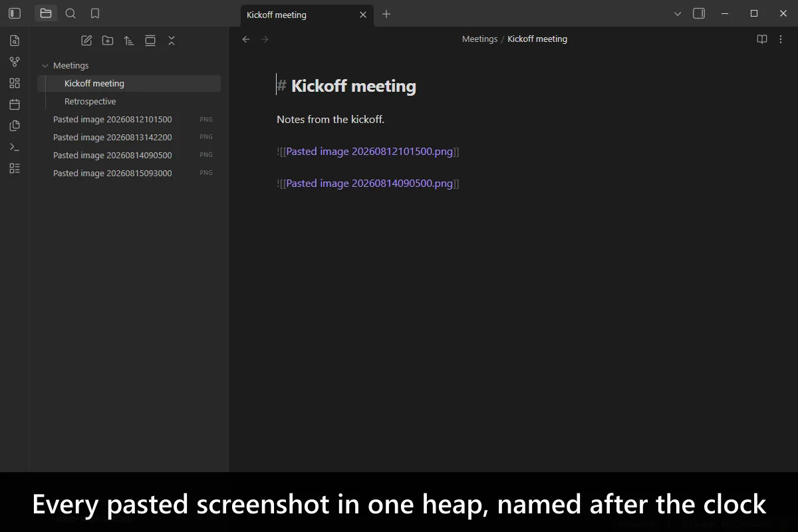Image resolution: width=798 pixels, height=532 pixels.
Task: Navigate forward with the right arrow
Action: point(265,39)
